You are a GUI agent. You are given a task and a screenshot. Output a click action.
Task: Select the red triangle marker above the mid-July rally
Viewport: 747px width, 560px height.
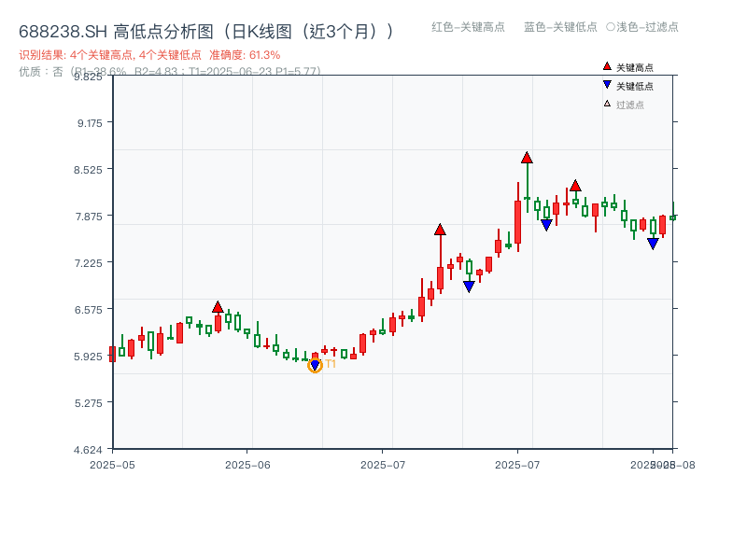pyautogui.click(x=439, y=227)
